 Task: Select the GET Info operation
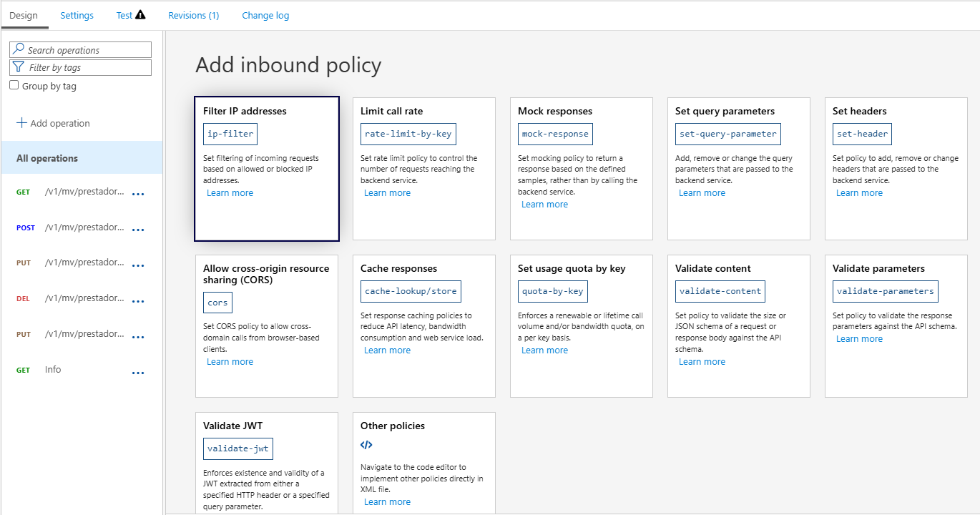click(82, 370)
